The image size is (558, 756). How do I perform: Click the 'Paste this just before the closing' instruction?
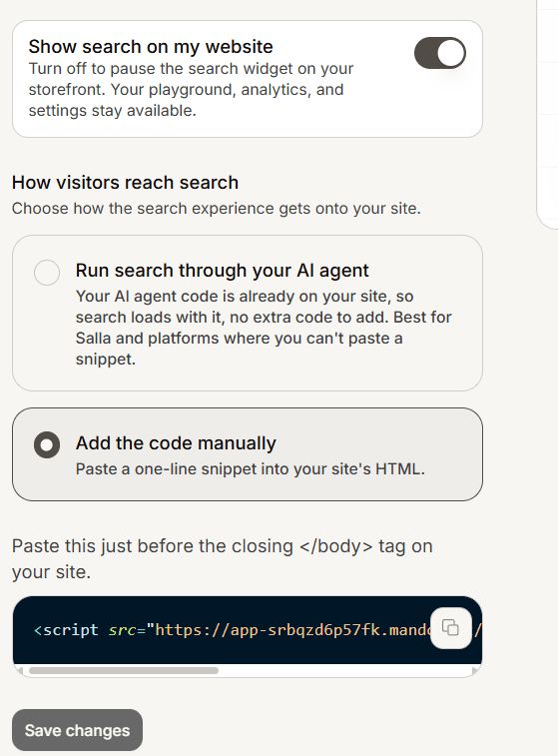223,559
